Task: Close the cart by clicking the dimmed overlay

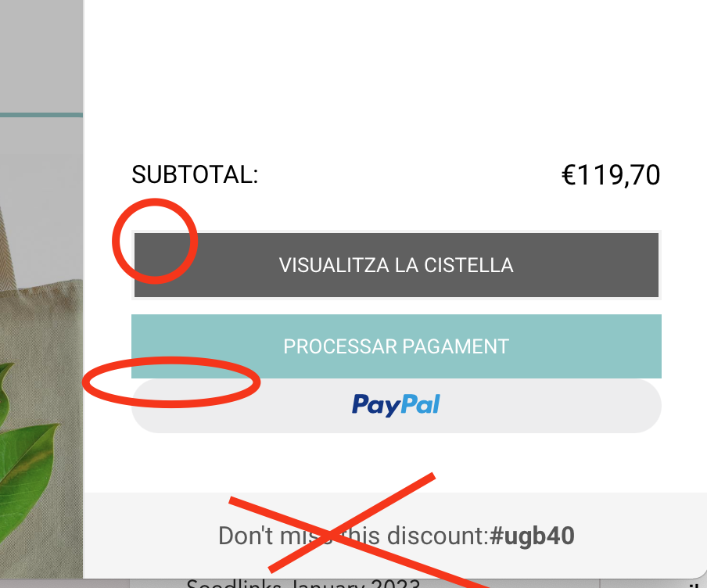Action: 41,59
